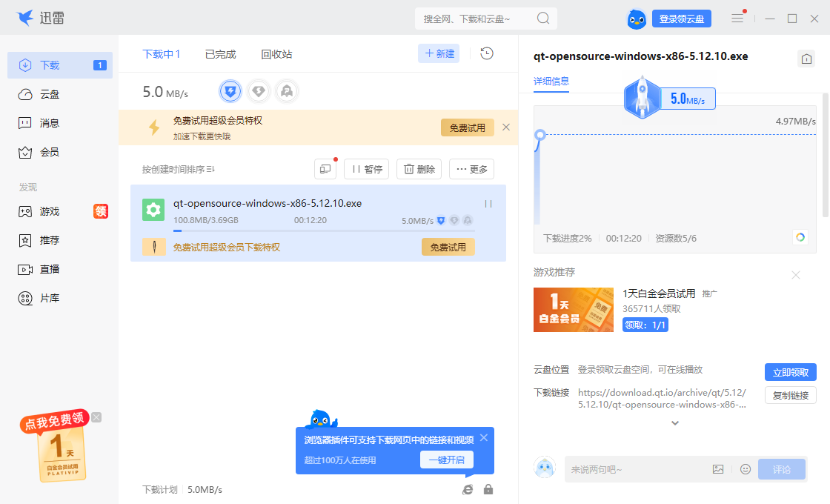This screenshot has height=504, width=830.
Task: Insert image in the comment box
Action: 718,469
